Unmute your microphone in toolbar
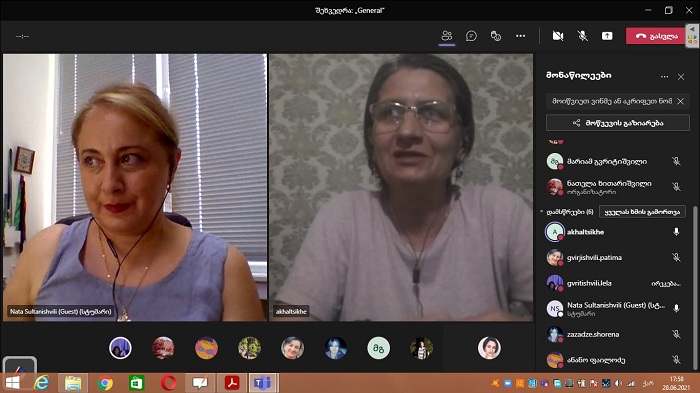Viewport: 700px width, 393px height. [582, 36]
